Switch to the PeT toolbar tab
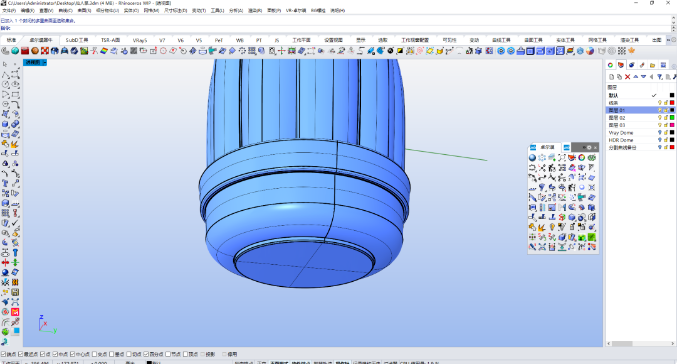 pyautogui.click(x=218, y=40)
